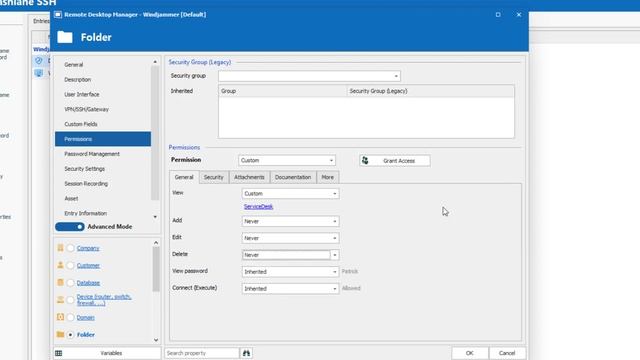Open Password Management settings page
Viewport: 640px width, 360px height.
click(x=103, y=154)
